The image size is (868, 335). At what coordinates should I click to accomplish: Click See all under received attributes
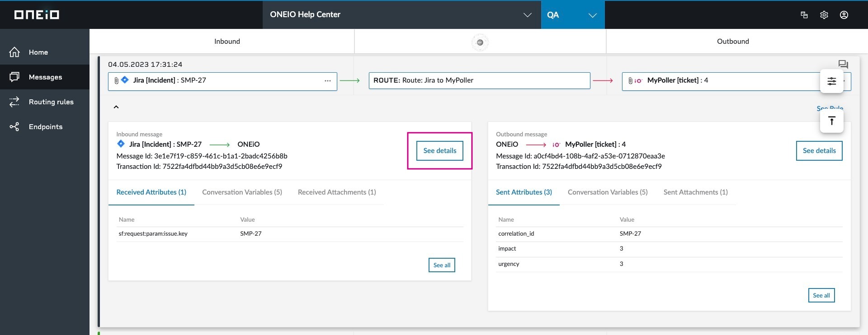tap(442, 265)
